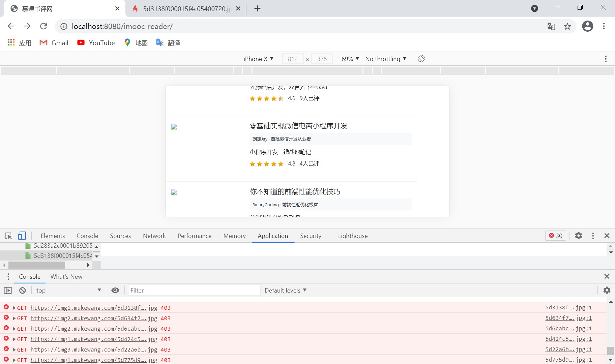Image resolution: width=615 pixels, height=364 pixels.
Task: Switch to the Elements tab
Action: click(53, 236)
